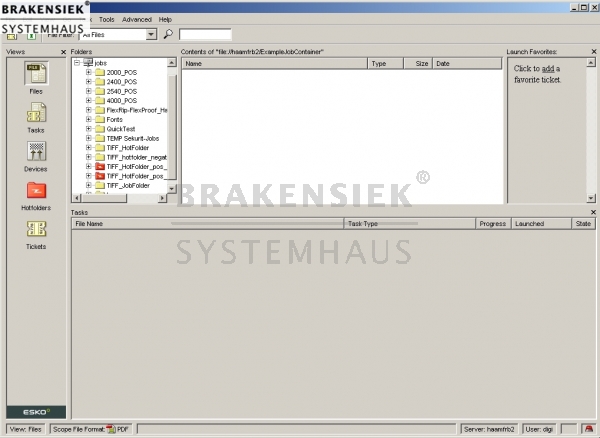The image size is (600, 438).
Task: Close the Tasks panel
Action: (x=593, y=212)
